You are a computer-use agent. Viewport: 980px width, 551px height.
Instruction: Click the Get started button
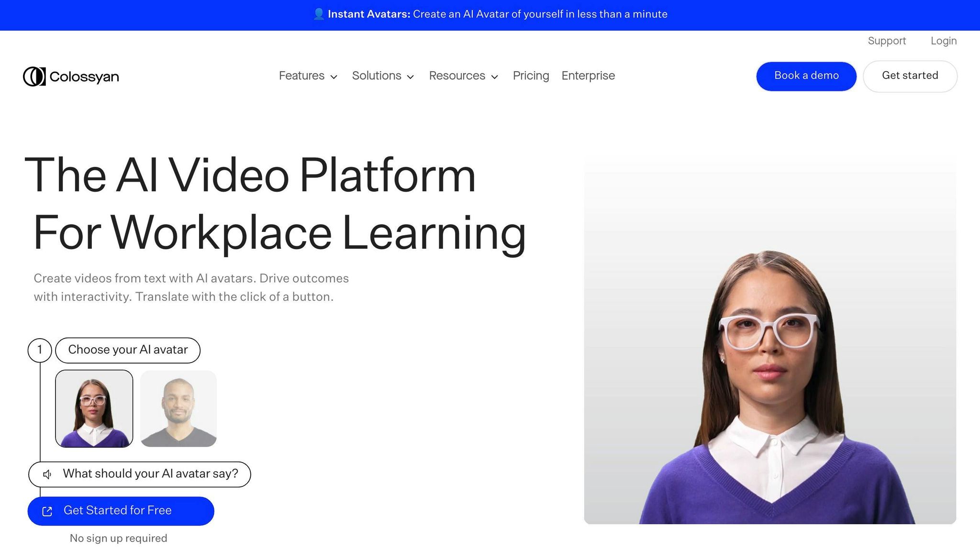(910, 76)
